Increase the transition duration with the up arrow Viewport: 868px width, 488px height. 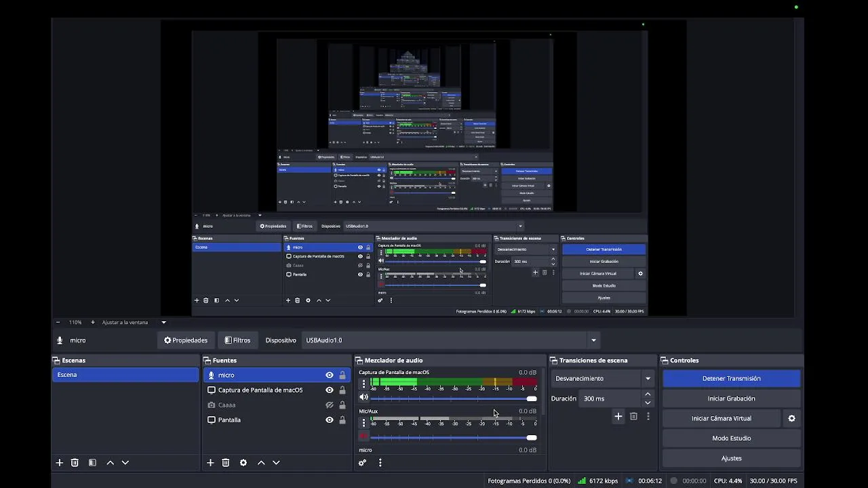[648, 394]
